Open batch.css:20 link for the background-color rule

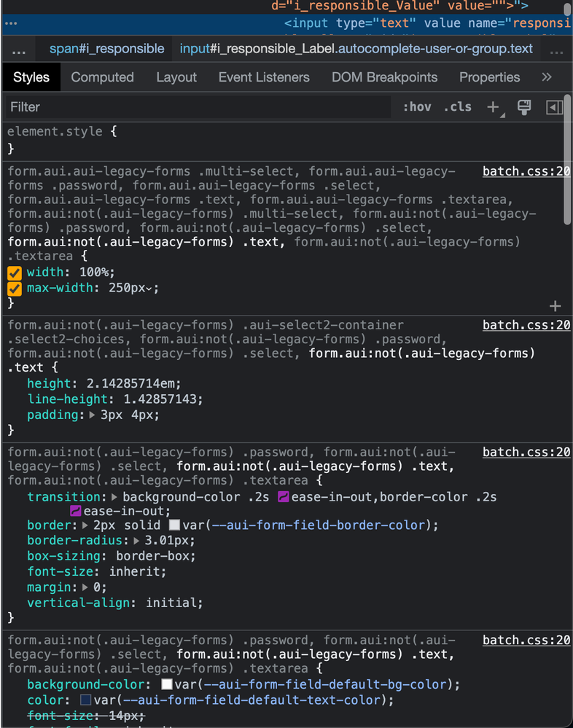tap(526, 641)
